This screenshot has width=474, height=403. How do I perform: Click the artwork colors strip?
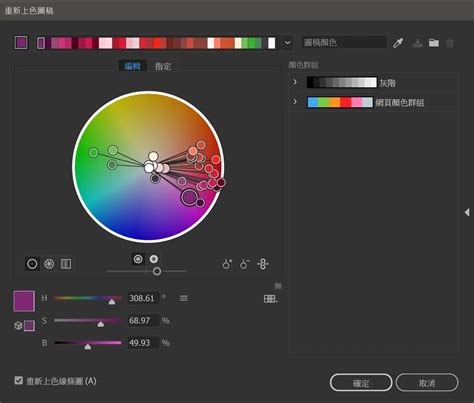(x=156, y=43)
